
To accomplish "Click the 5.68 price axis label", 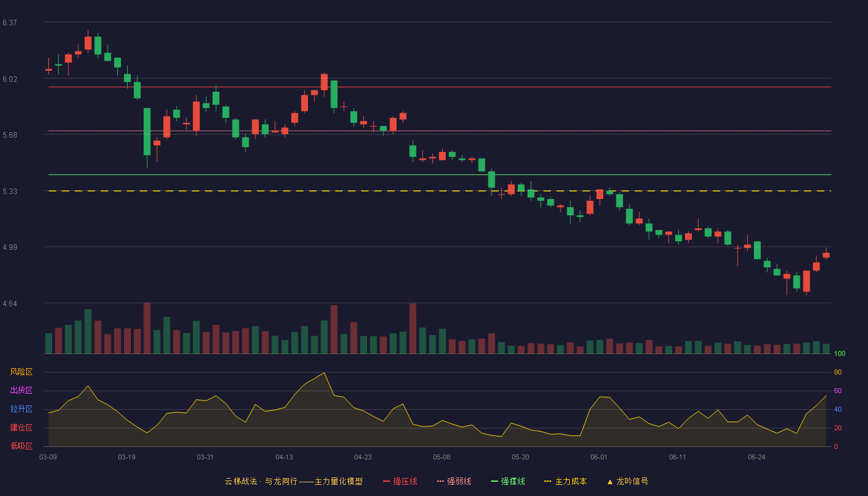I will [x=9, y=135].
